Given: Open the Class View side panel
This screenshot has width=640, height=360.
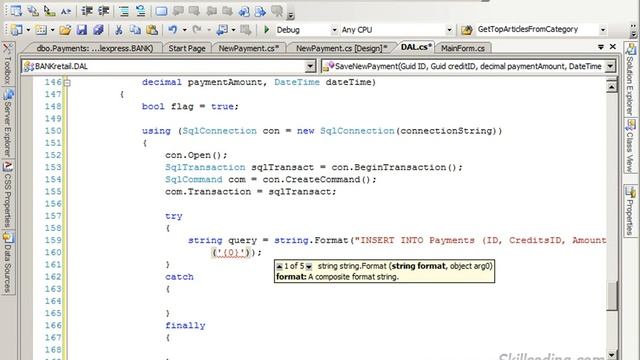Looking at the screenshot, I should tap(631, 147).
